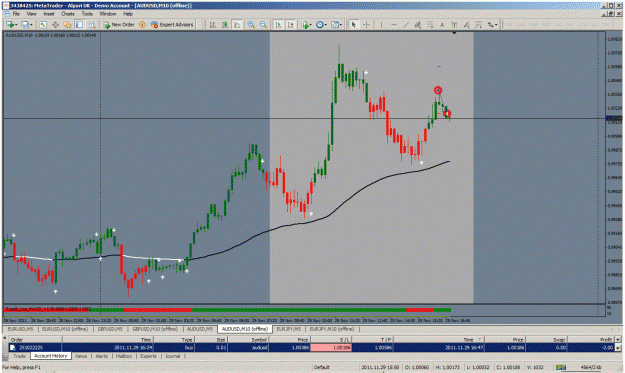Click the pink S/L cell value
The height and width of the screenshot is (373, 625).
pos(330,347)
